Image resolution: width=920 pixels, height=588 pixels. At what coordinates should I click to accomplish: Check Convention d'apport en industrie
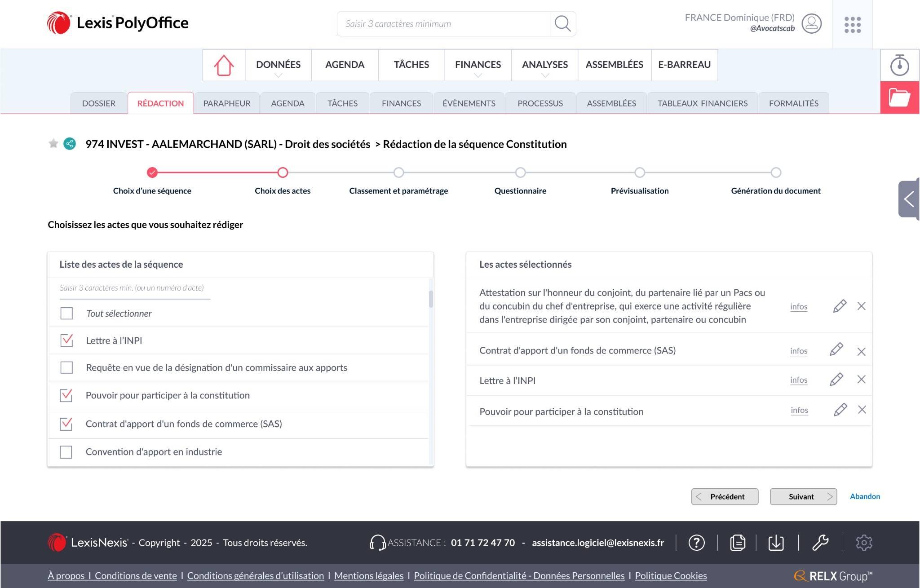tap(66, 451)
